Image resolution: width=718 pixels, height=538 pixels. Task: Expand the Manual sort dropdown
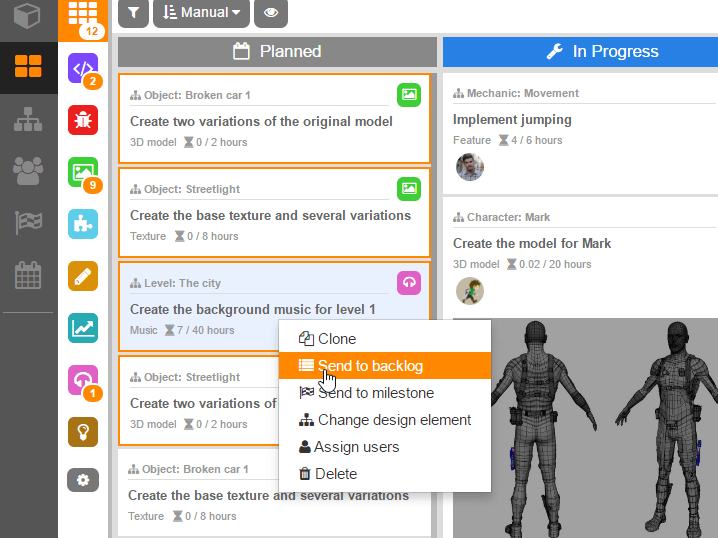[201, 13]
